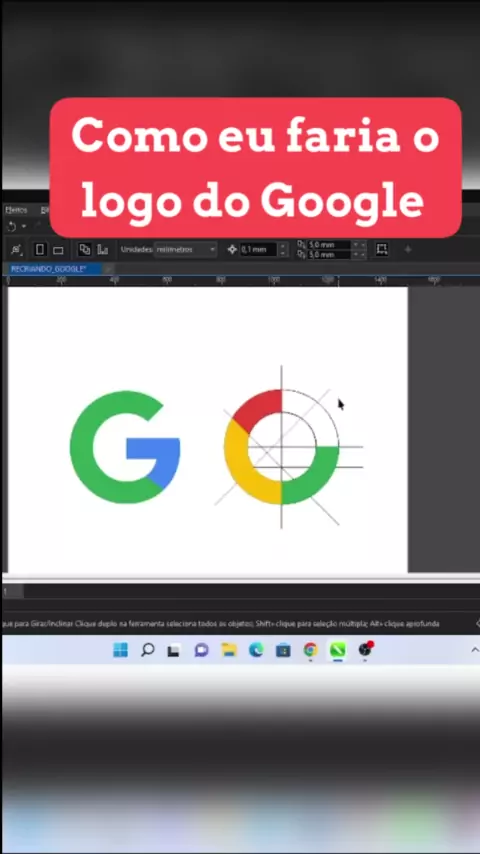
Task: Open the Efeitos menu
Action: [16, 210]
